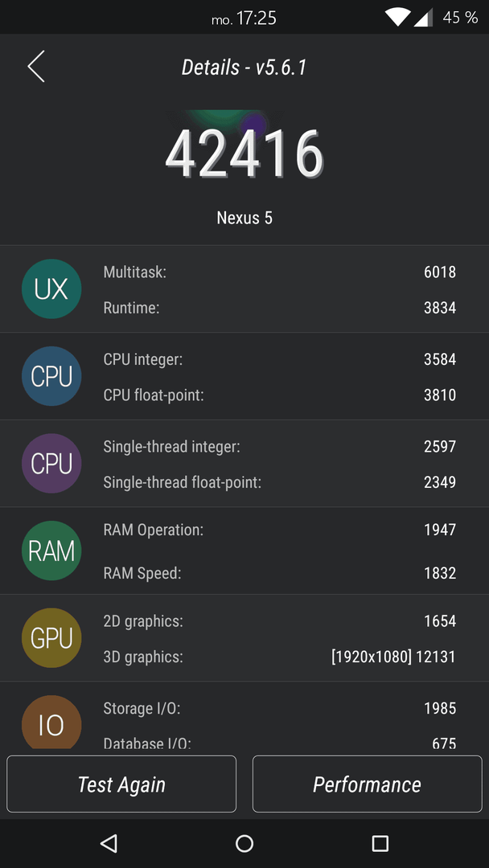Tap the Storage I/O result row

(x=280, y=708)
